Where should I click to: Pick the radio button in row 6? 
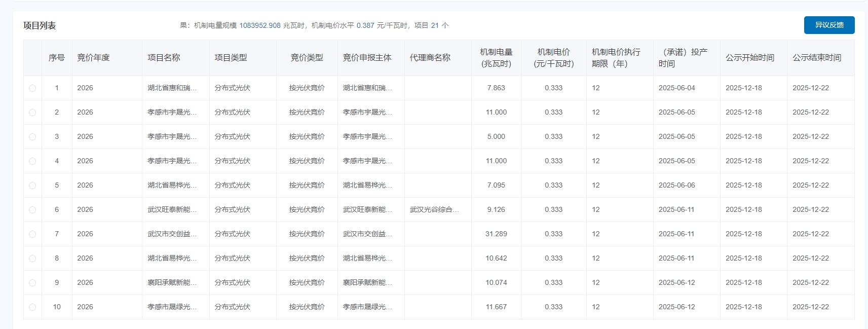(x=32, y=210)
